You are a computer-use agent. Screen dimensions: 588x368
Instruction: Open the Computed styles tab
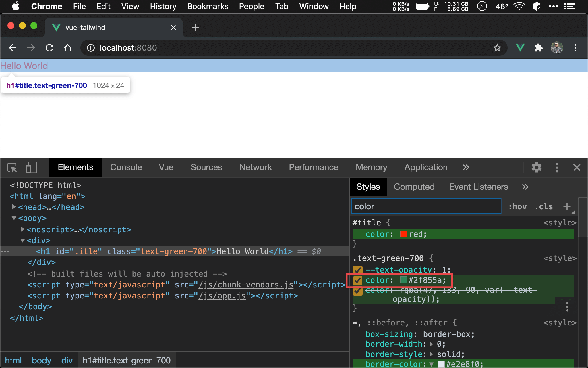click(414, 187)
